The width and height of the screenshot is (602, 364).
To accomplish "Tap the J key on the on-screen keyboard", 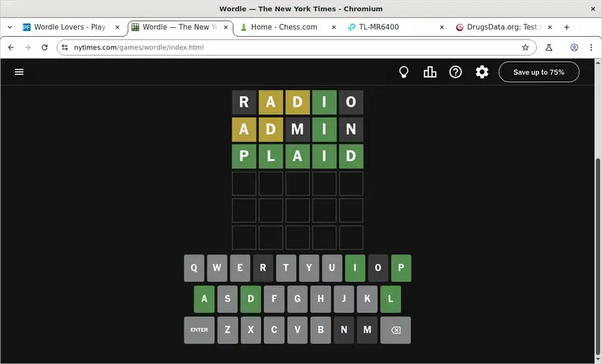I will [x=344, y=299].
